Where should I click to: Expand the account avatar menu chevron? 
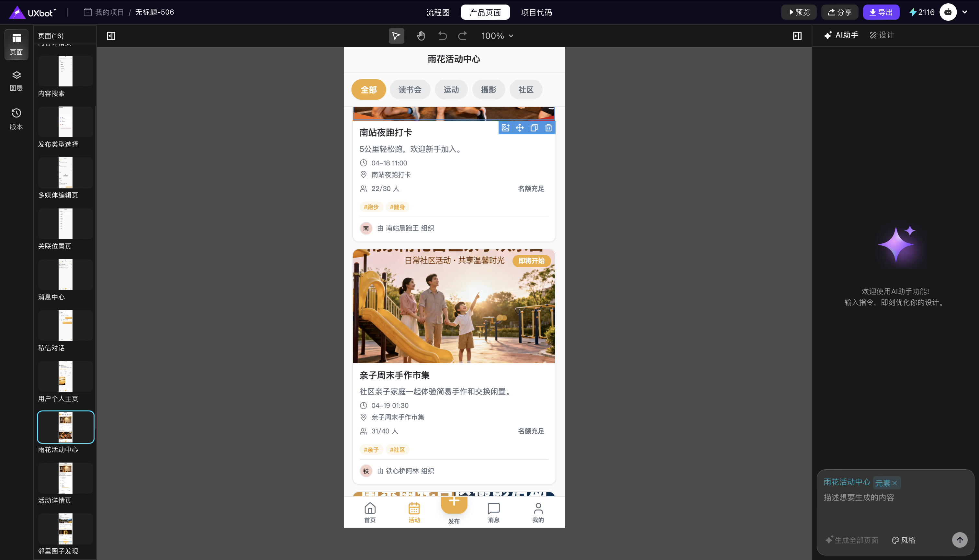tap(965, 12)
